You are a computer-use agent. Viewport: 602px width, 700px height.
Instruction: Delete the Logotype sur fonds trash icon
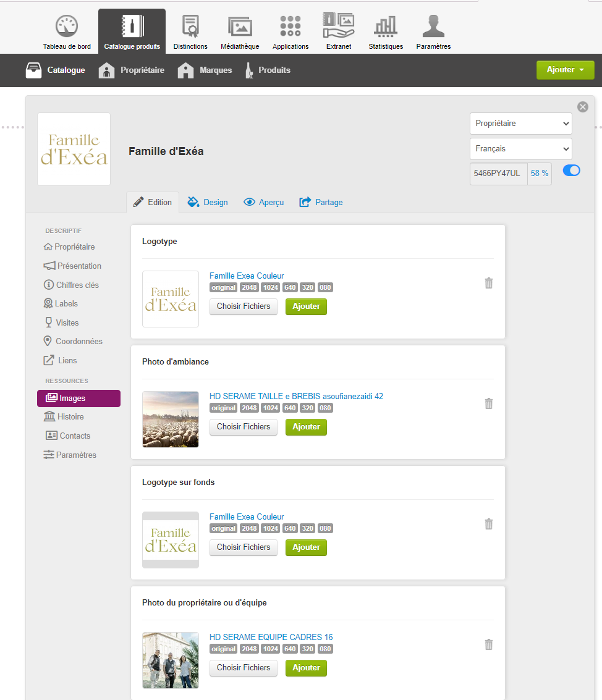click(488, 524)
